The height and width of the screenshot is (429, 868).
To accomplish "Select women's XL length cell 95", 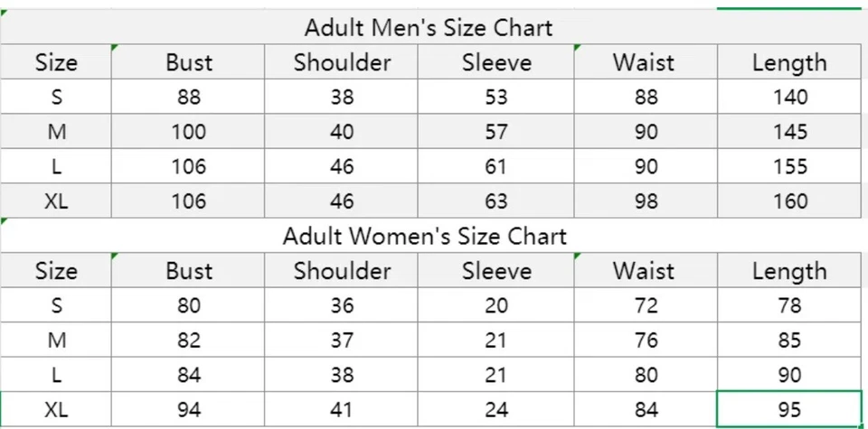I will coord(789,410).
